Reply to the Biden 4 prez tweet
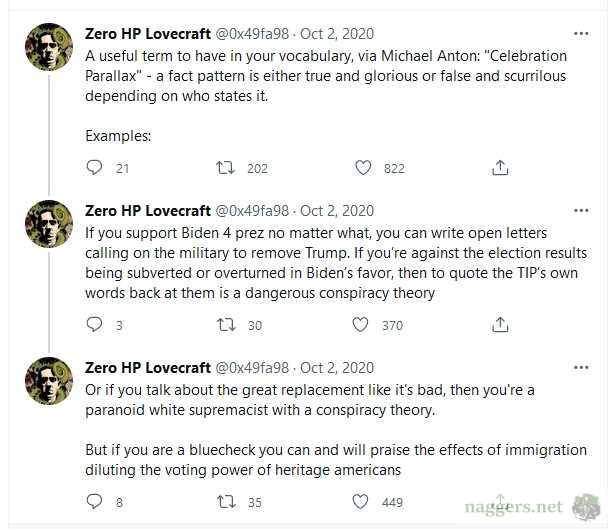This screenshot has width=615, height=529. pos(95,324)
